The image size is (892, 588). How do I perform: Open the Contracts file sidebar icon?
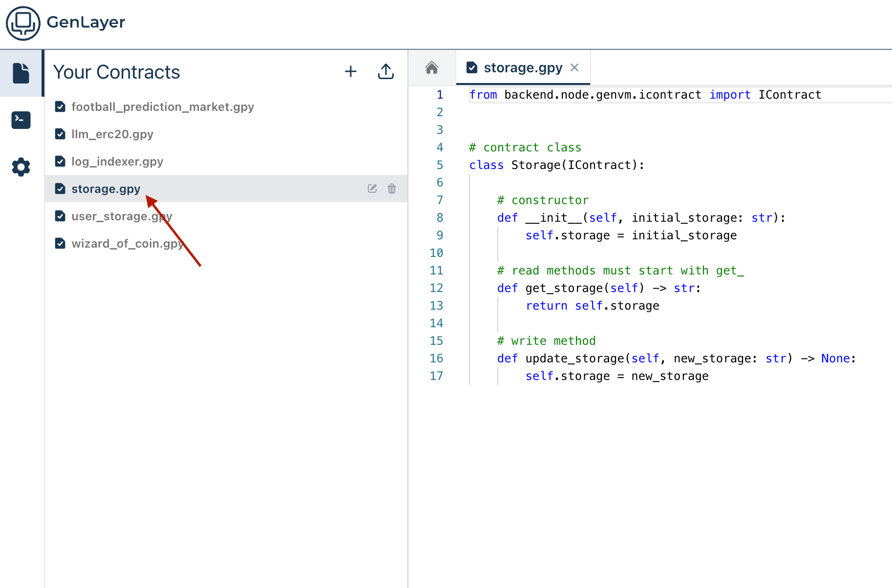tap(21, 73)
